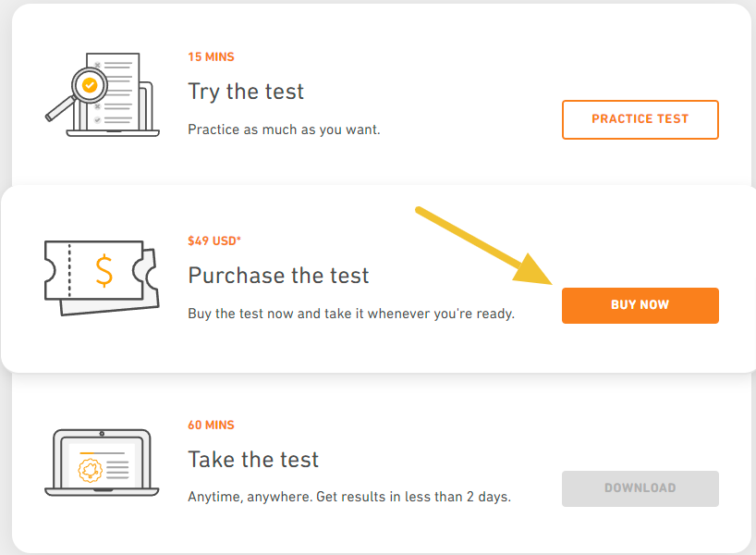Viewport: 756px width, 555px height.
Task: Click the orange checkmark inside the magnifier
Action: (x=90, y=86)
